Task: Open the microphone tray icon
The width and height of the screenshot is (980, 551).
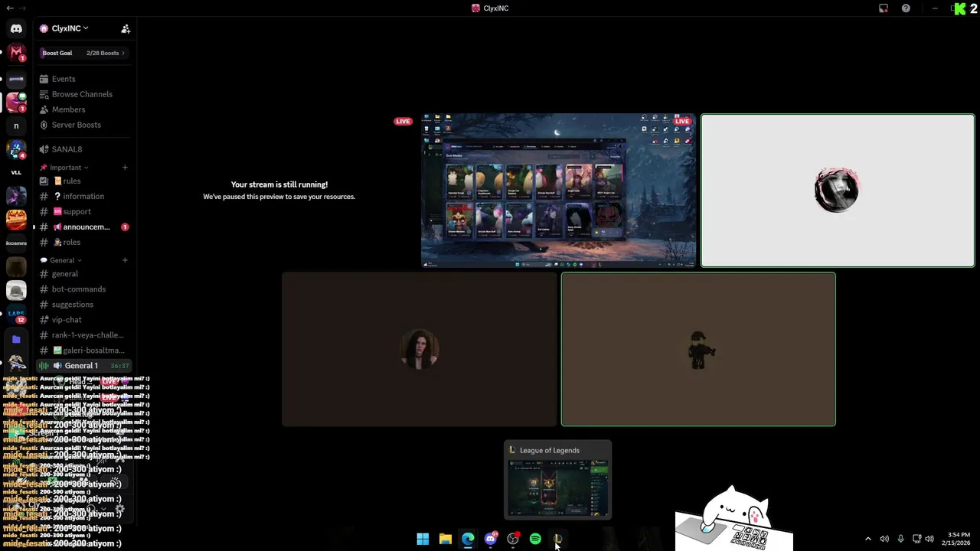Action: tap(900, 539)
